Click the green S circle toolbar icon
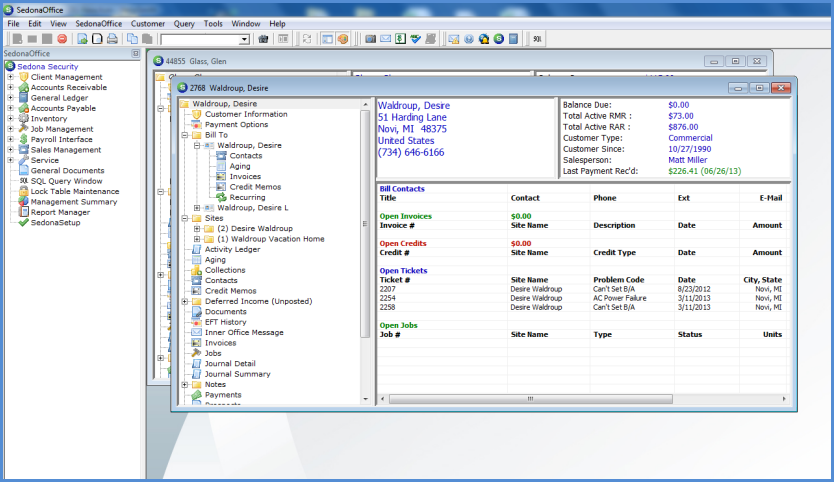The width and height of the screenshot is (834, 482). [498, 39]
